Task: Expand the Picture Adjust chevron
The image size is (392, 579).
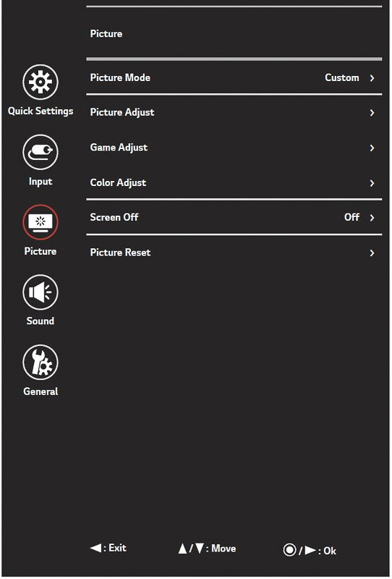Action: 372,113
